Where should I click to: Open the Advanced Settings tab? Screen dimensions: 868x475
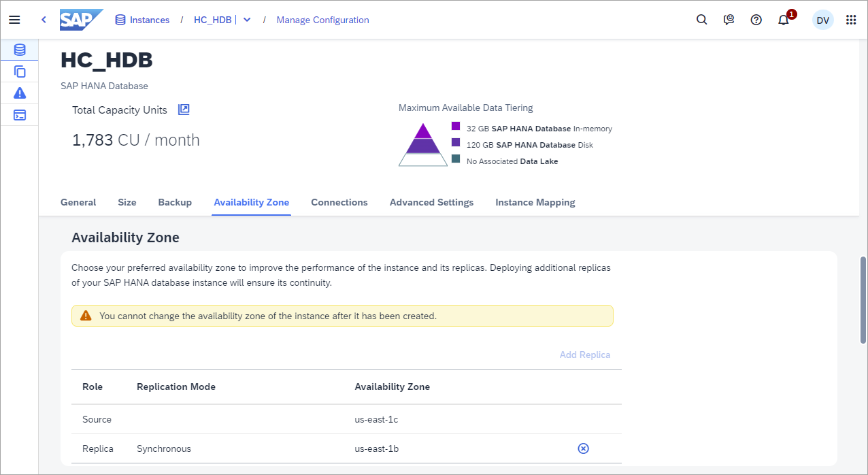pos(431,202)
